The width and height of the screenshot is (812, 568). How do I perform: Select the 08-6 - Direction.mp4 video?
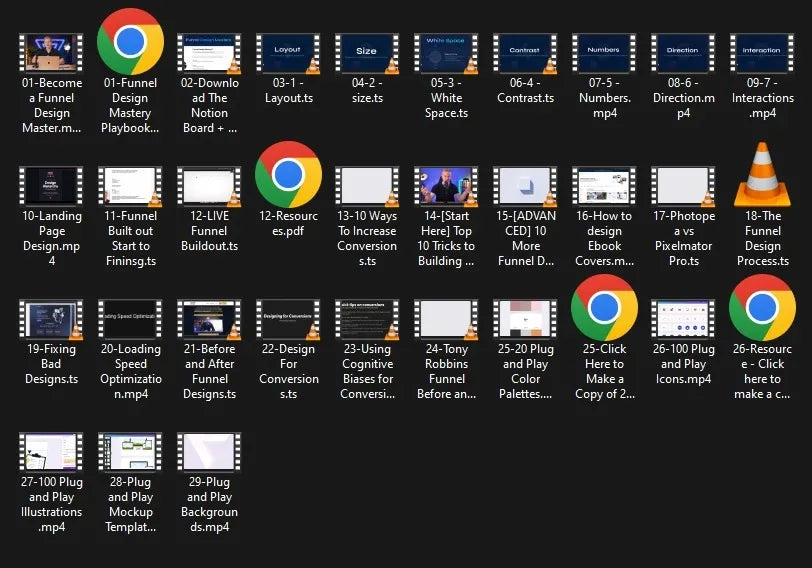(x=683, y=52)
